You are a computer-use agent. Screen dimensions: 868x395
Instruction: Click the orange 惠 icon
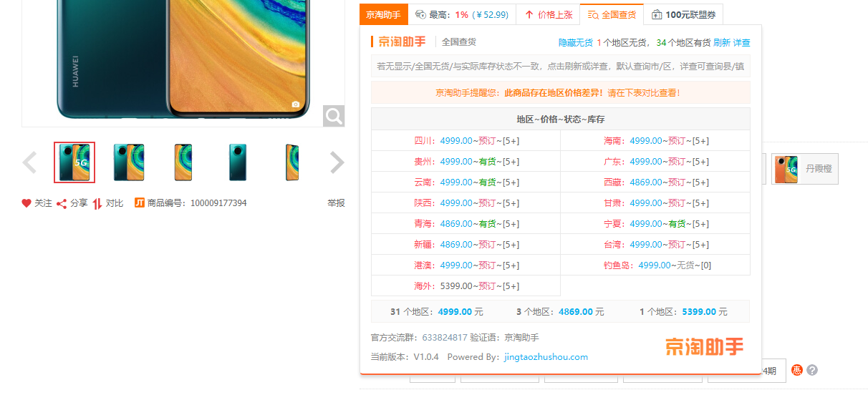click(x=797, y=370)
